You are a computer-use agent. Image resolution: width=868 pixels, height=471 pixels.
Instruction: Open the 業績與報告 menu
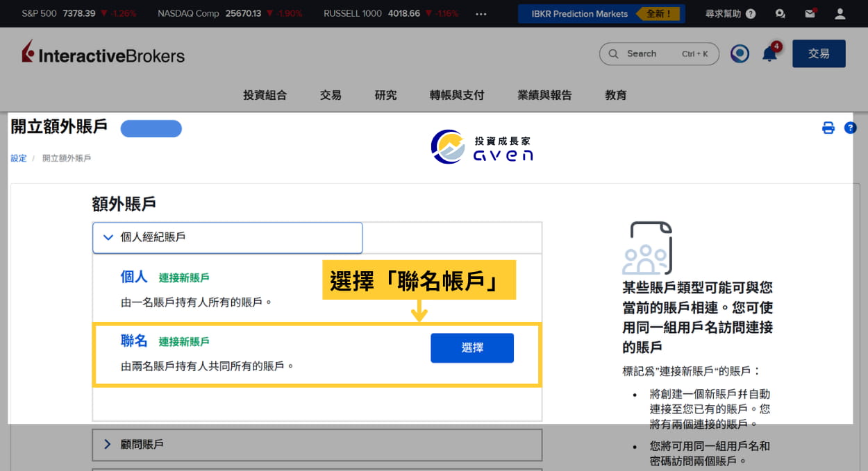coord(544,95)
